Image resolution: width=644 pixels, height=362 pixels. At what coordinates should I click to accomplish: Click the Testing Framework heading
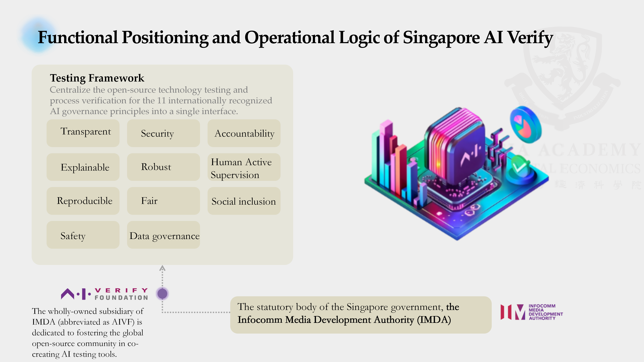(x=97, y=78)
